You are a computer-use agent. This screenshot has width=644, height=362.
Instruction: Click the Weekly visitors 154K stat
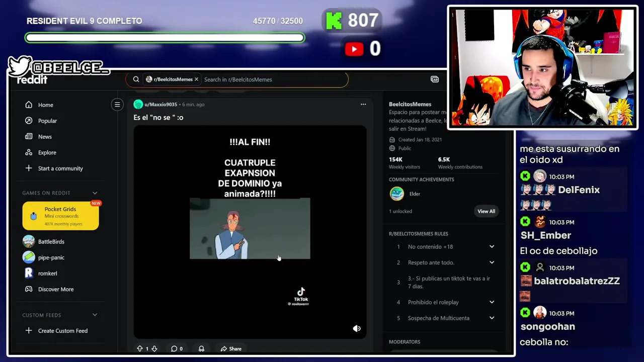404,163
